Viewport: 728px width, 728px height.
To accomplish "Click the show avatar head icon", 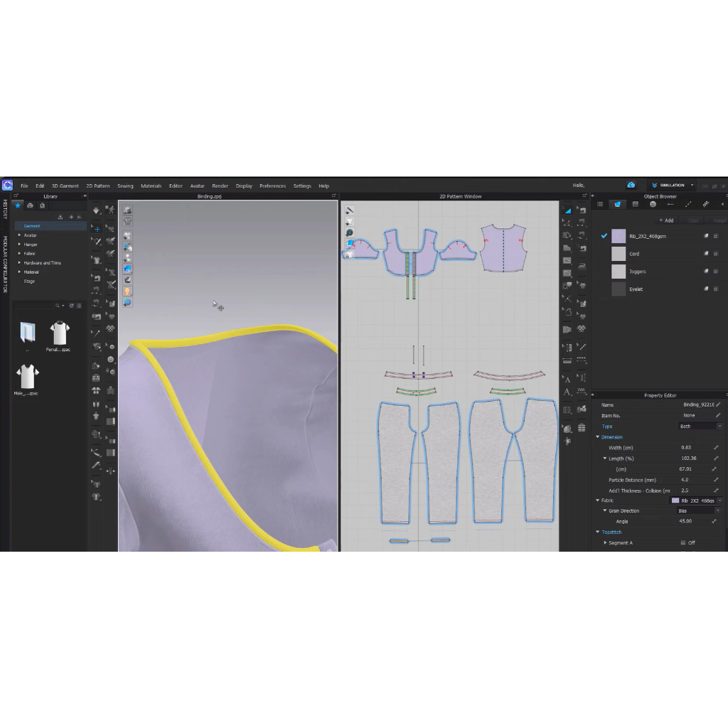I will pyautogui.click(x=127, y=291).
